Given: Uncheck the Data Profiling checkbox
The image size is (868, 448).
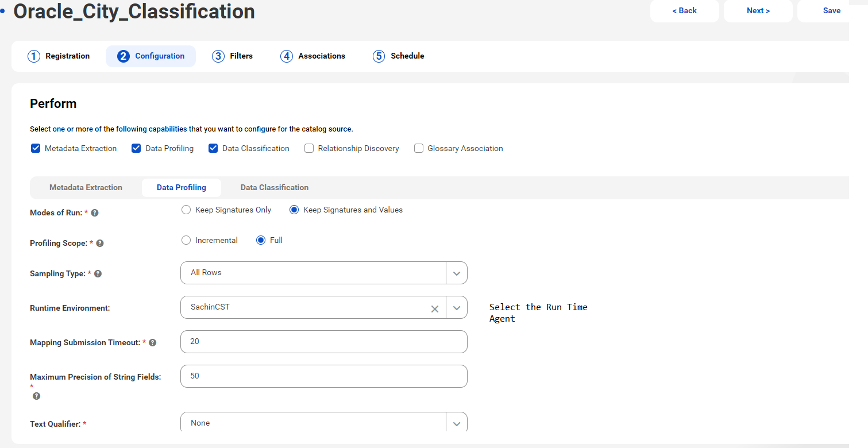Looking at the screenshot, I should pyautogui.click(x=136, y=148).
